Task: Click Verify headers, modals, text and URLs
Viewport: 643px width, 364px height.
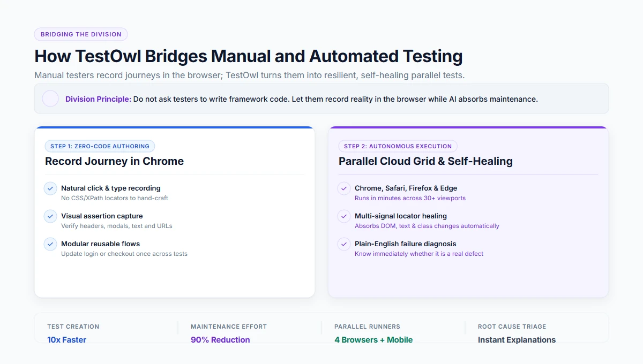Action: tap(117, 226)
